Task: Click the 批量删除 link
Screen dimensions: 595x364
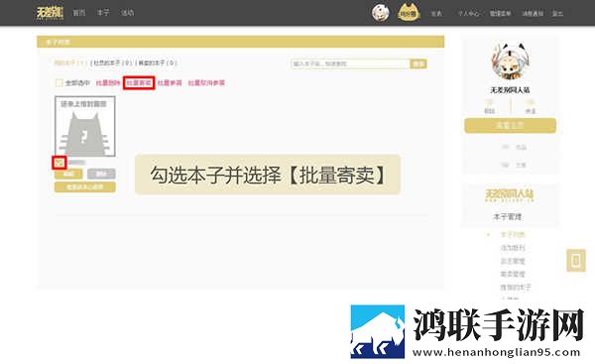Action: [x=108, y=82]
